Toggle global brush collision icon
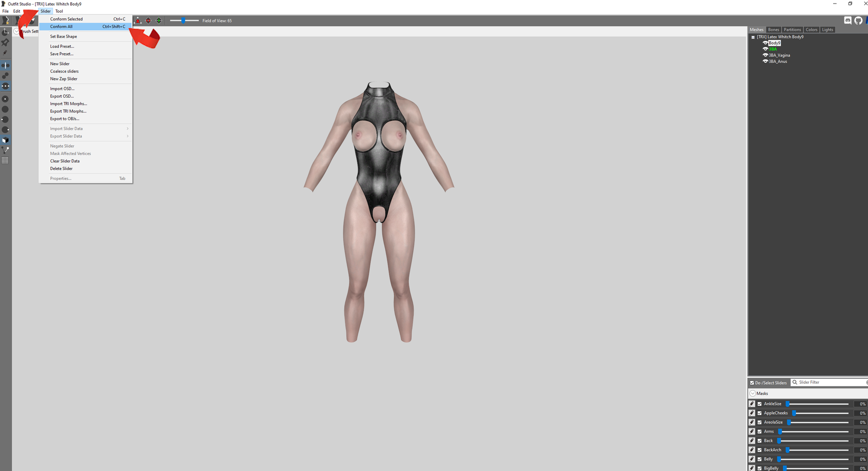This screenshot has height=471, width=868. (x=5, y=86)
